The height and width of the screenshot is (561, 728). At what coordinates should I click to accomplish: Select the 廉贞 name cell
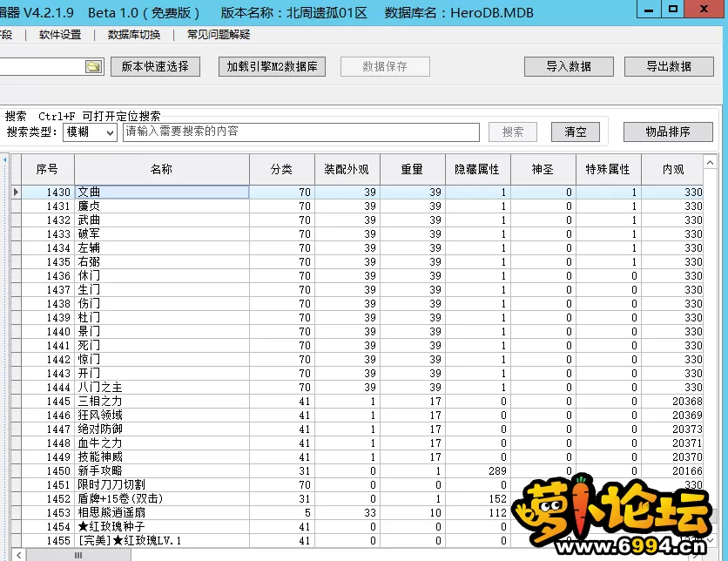(x=162, y=206)
